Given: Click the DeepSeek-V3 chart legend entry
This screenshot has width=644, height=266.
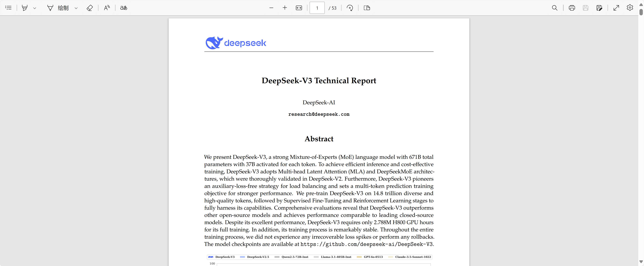Looking at the screenshot, I should tap(221, 257).
